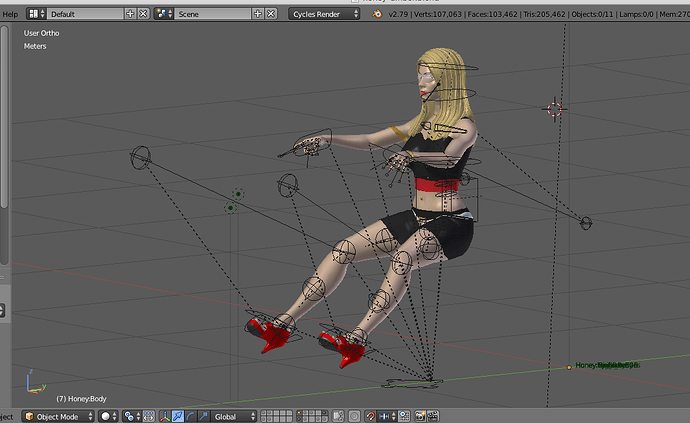Render OpenGL animation clapper icon

click(x=433, y=416)
